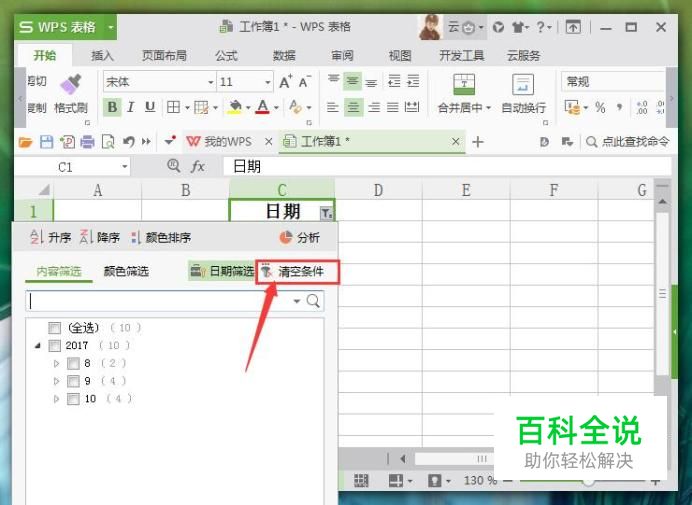Sort descending in filter panel
Viewport: 692px width, 505px height.
[x=100, y=237]
